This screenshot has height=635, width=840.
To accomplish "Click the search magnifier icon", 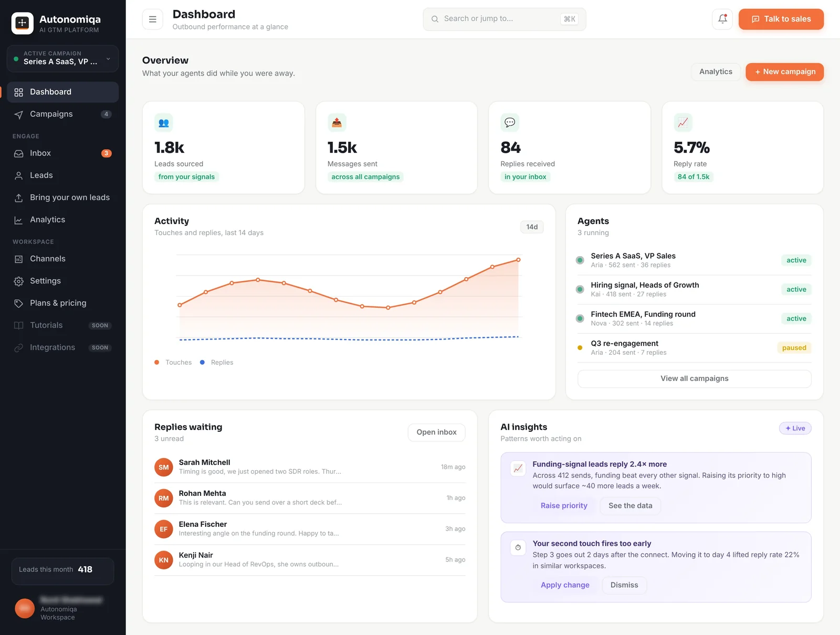I will [435, 19].
